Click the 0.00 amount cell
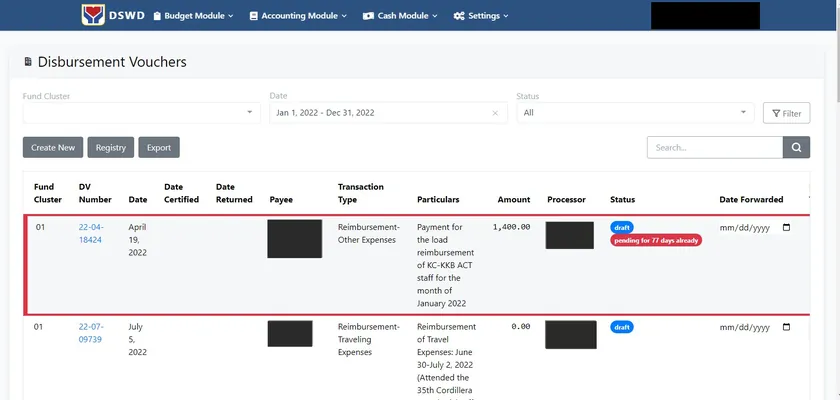840x400 pixels. tap(521, 327)
